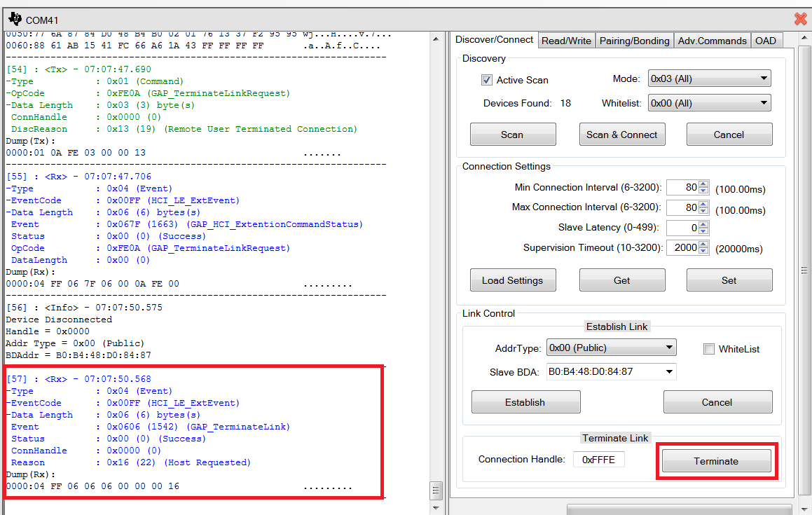Increase Min Connection Interval spinner

[703, 184]
